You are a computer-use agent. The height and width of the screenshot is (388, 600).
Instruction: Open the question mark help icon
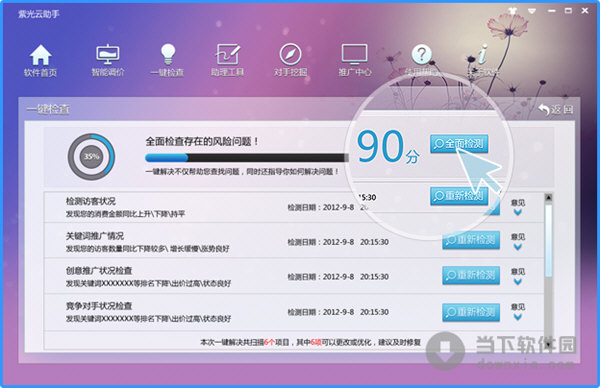click(421, 55)
